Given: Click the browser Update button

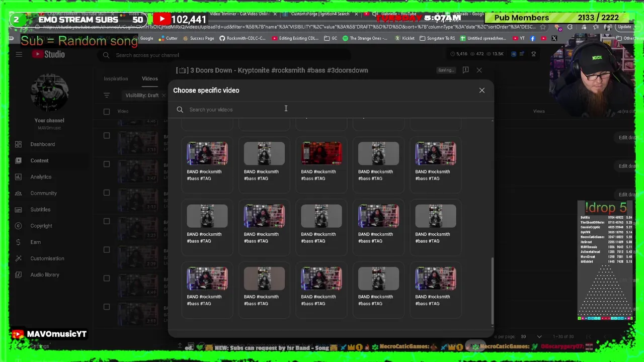Looking at the screenshot, I should click(624, 27).
